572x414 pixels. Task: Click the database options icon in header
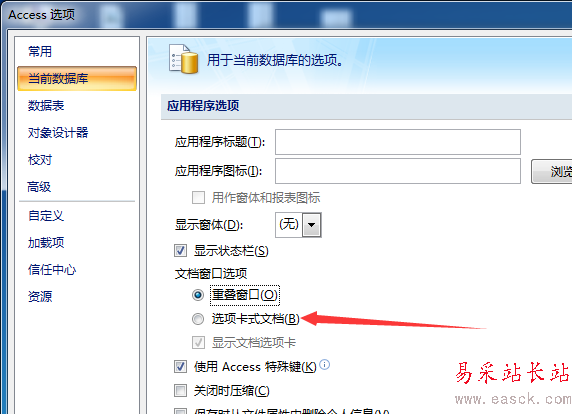coord(183,58)
